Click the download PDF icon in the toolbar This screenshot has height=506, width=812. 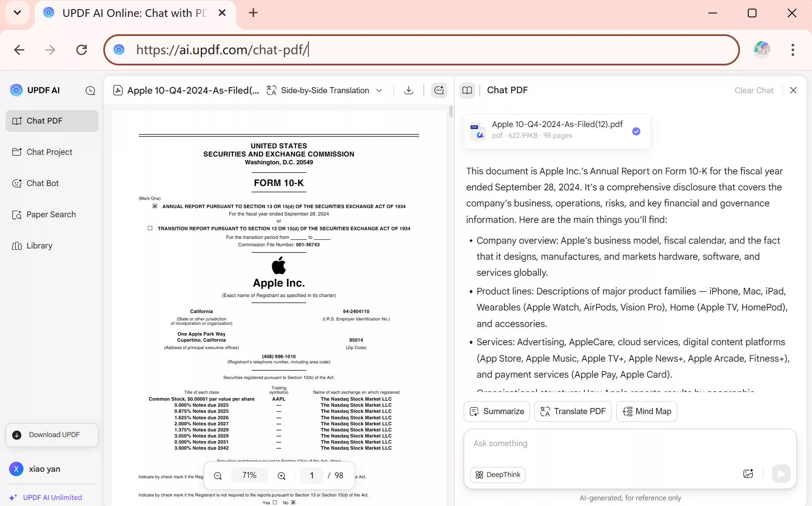408,90
